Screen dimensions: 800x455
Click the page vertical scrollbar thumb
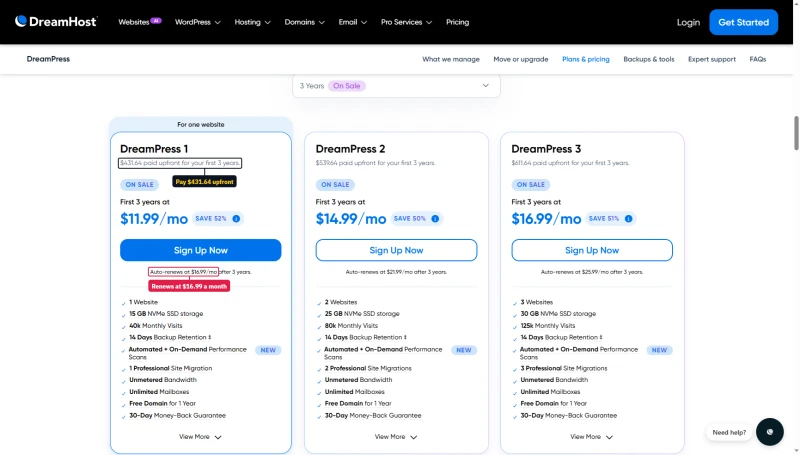click(796, 133)
